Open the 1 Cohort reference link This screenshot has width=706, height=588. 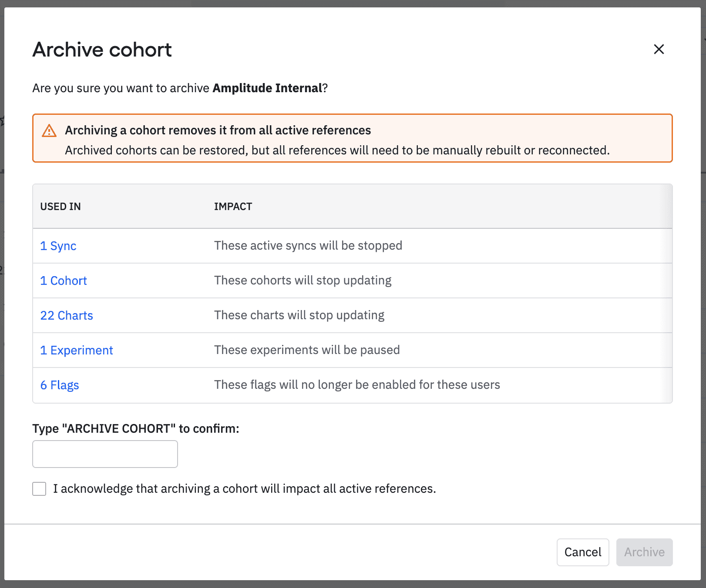(64, 281)
